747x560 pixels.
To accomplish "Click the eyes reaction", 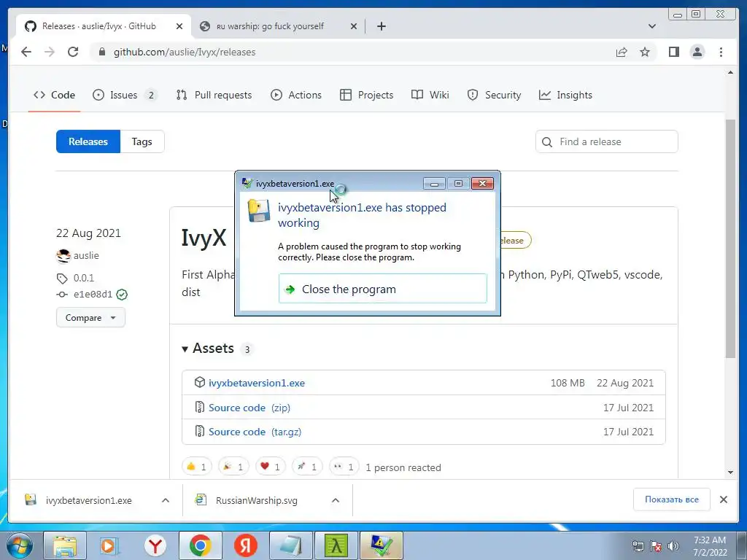I will click(x=344, y=467).
